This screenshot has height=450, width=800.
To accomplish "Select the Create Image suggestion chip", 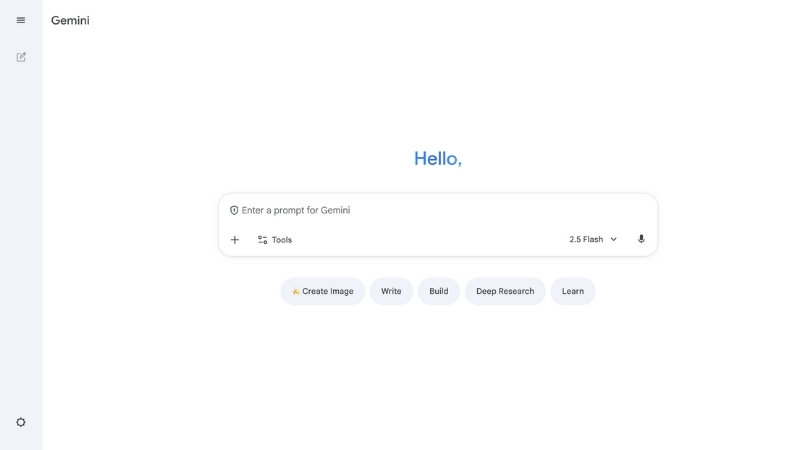I will [x=323, y=291].
